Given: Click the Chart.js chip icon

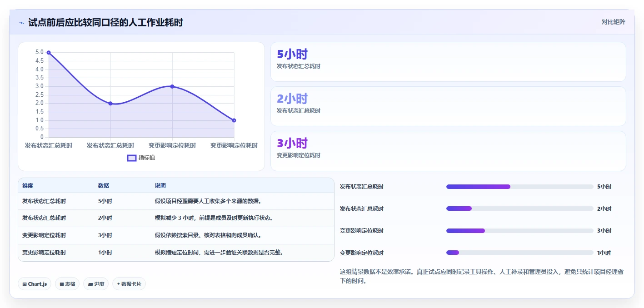Looking at the screenshot, I should pyautogui.click(x=25, y=284).
